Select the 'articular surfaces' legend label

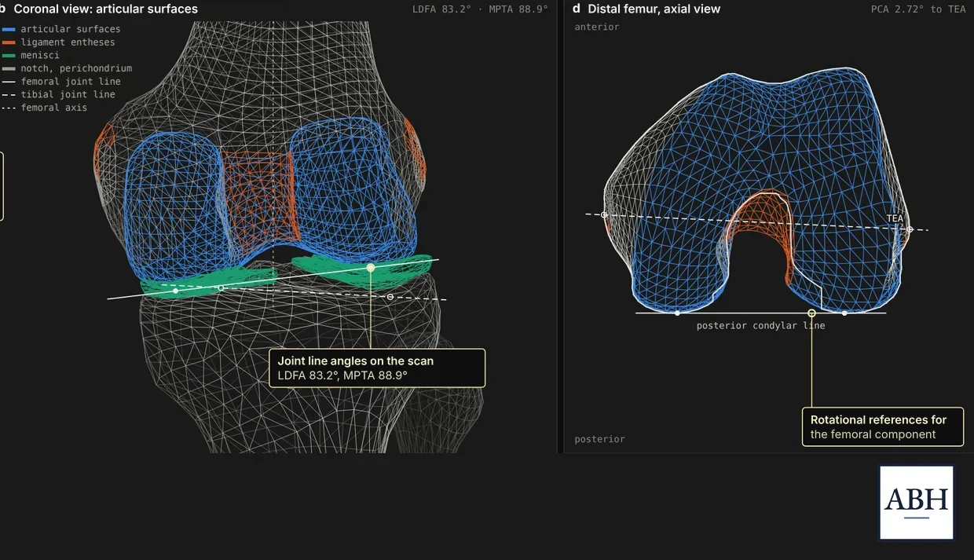tap(71, 29)
